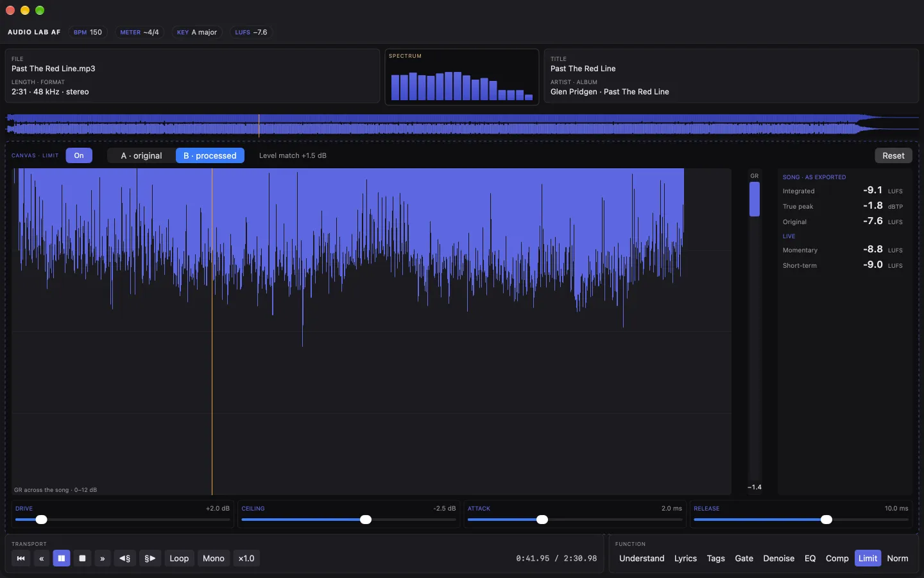The width and height of the screenshot is (924, 578).
Task: Click the rewind button in transport
Action: 41,558
